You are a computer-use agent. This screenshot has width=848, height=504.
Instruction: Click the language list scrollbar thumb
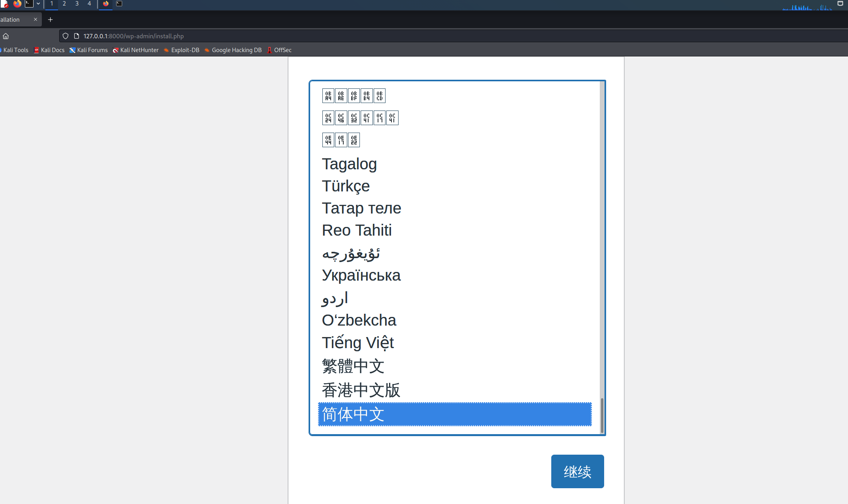tap(602, 415)
